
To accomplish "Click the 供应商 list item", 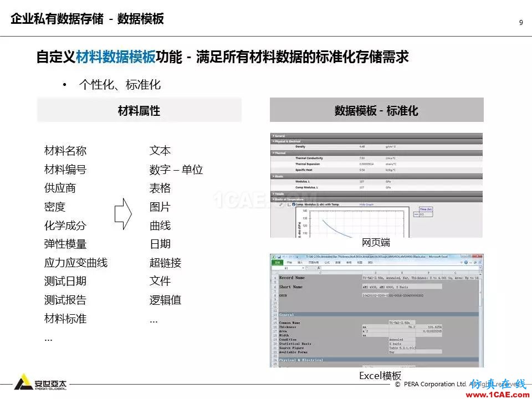I will coord(60,188).
